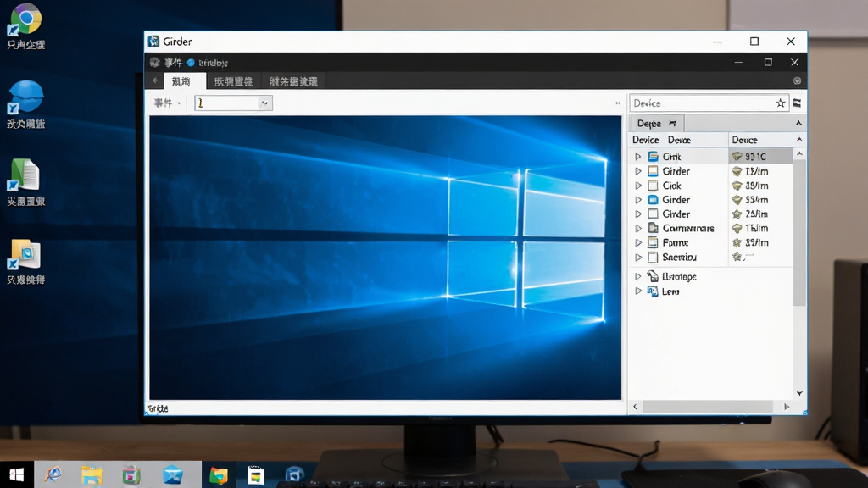This screenshot has height=488, width=868.
Task: Open the 事件 dropdown in the toolbar
Action: click(x=167, y=103)
